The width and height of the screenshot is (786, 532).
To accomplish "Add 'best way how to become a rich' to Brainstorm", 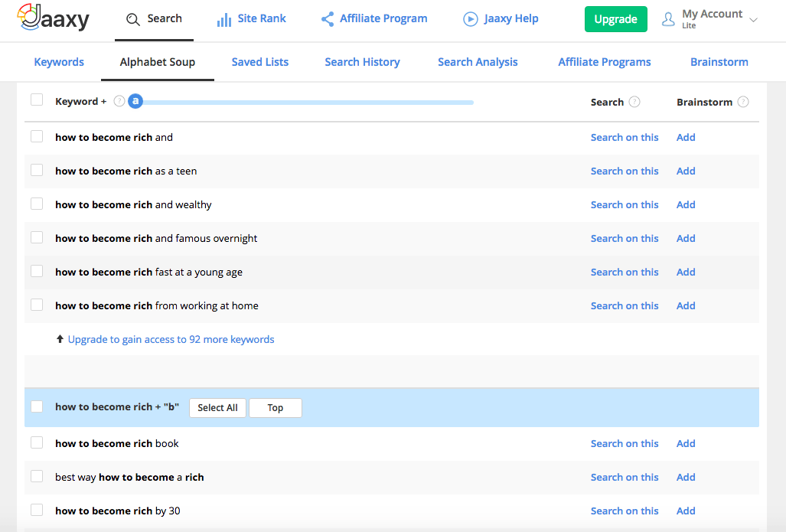I will point(686,477).
